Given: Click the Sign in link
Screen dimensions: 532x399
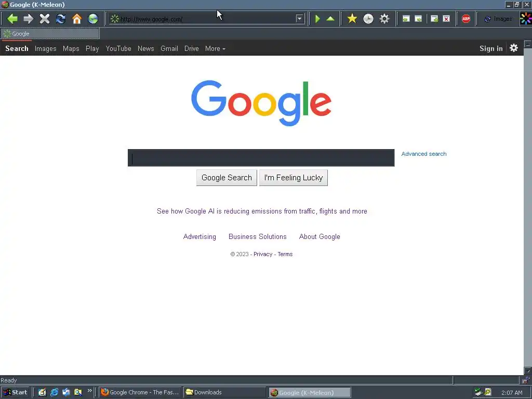Looking at the screenshot, I should (491, 48).
